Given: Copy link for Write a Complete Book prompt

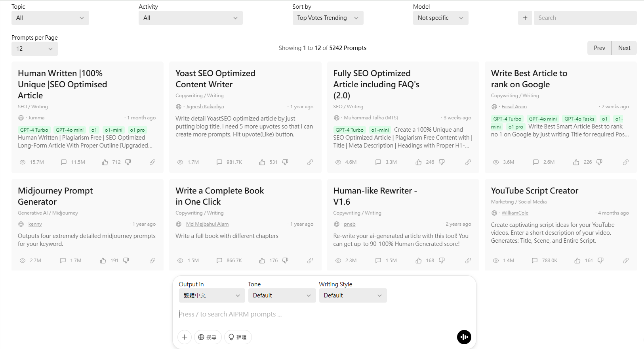Looking at the screenshot, I should (310, 261).
